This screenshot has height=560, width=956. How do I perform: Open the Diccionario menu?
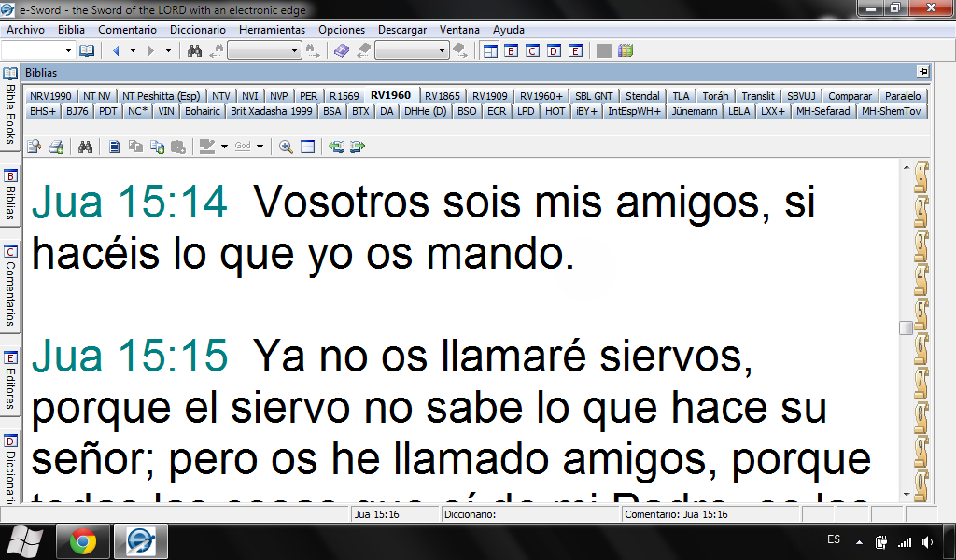click(x=198, y=29)
